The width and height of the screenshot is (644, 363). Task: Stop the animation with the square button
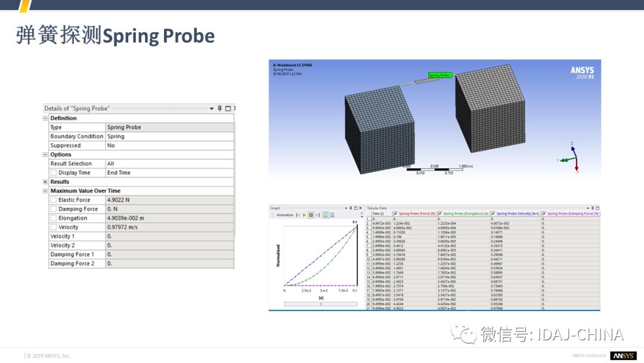[311, 215]
